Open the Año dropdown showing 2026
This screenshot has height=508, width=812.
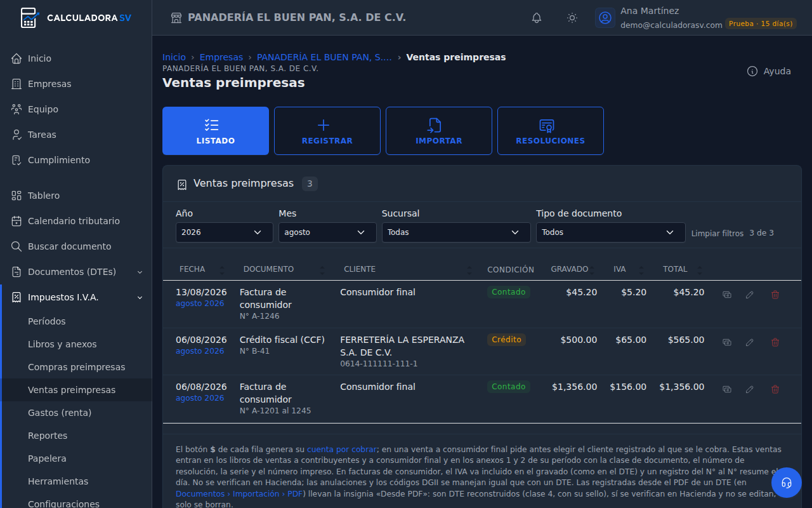pyautogui.click(x=225, y=232)
